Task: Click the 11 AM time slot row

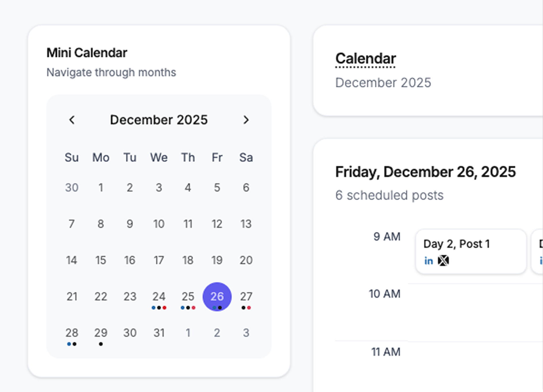Action: (x=475, y=365)
